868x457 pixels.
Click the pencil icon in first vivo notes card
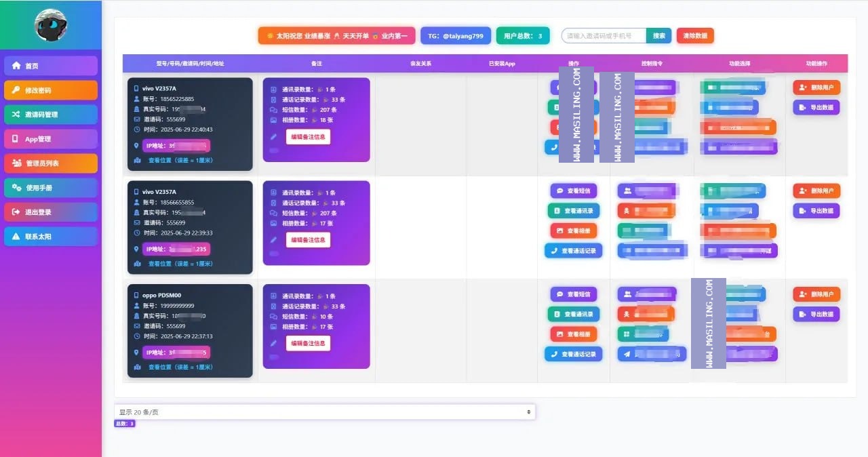pyautogui.click(x=274, y=136)
